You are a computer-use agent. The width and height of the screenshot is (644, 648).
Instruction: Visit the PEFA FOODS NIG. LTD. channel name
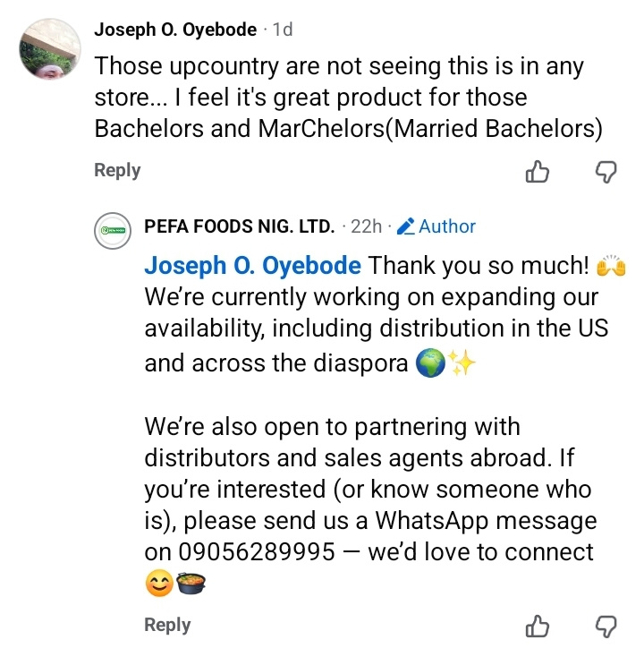240,226
